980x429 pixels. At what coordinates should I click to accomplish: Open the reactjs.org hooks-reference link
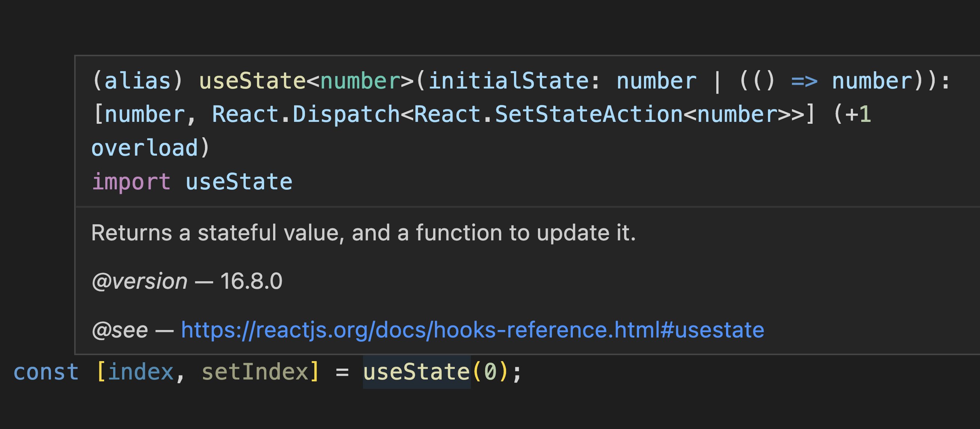tap(472, 330)
